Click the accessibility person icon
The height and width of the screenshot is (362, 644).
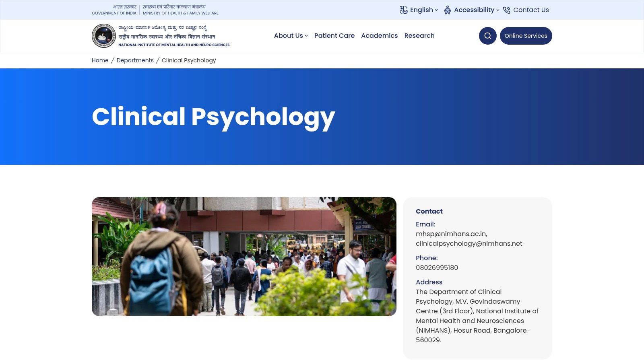pos(447,10)
